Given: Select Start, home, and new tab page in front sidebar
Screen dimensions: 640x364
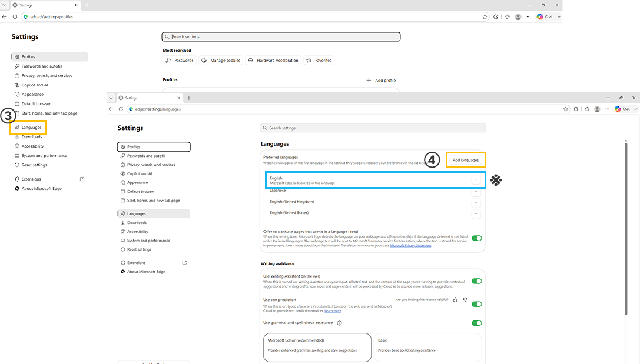Looking at the screenshot, I should 154,200.
